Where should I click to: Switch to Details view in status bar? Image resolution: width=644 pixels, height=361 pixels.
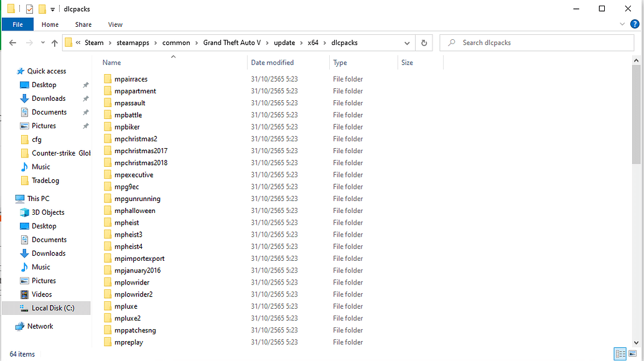coord(620,354)
